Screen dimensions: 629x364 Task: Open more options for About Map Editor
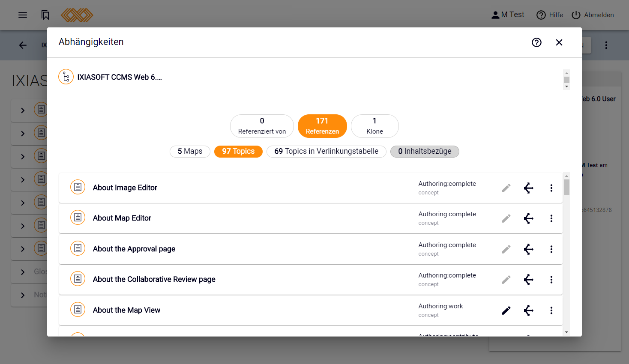[551, 218]
